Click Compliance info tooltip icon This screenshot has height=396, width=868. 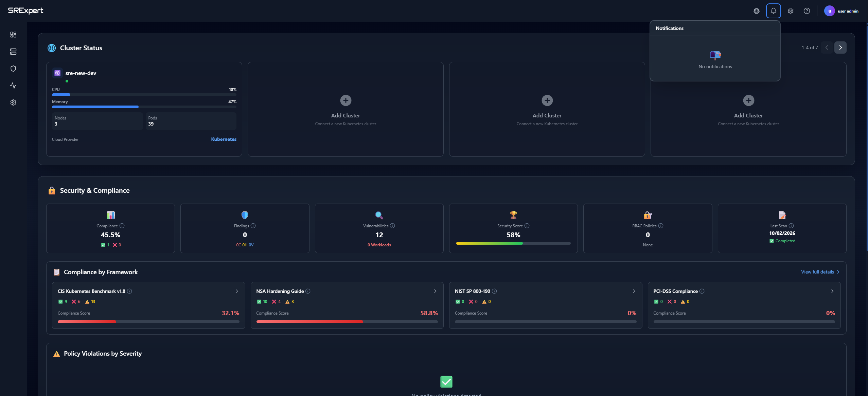coord(122,226)
